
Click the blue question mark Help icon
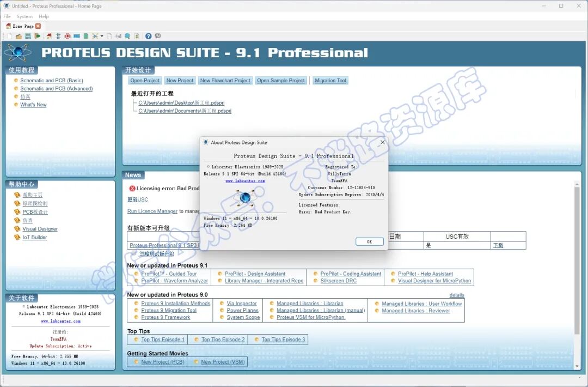click(149, 36)
